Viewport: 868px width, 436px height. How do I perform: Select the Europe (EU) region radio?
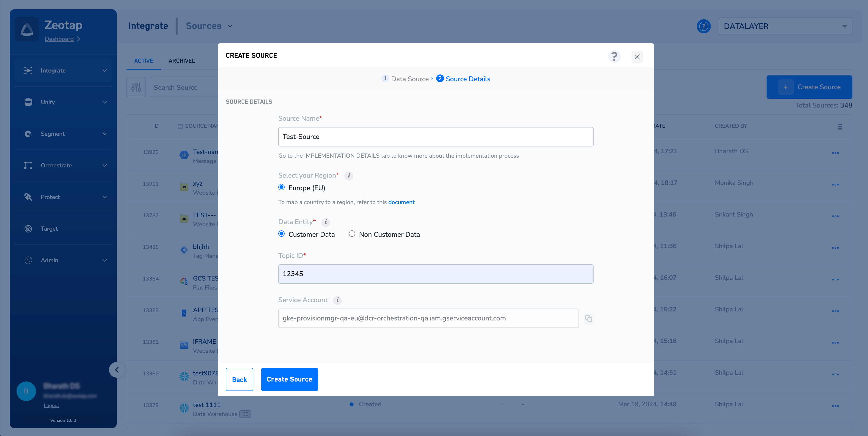coord(282,187)
